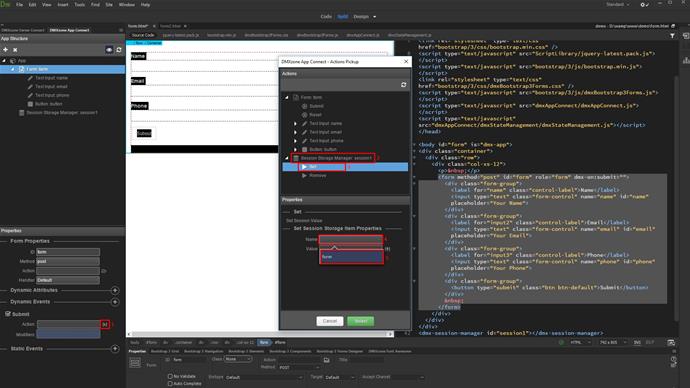
Task: Toggle the Auto Complete checkbox
Action: click(x=170, y=384)
